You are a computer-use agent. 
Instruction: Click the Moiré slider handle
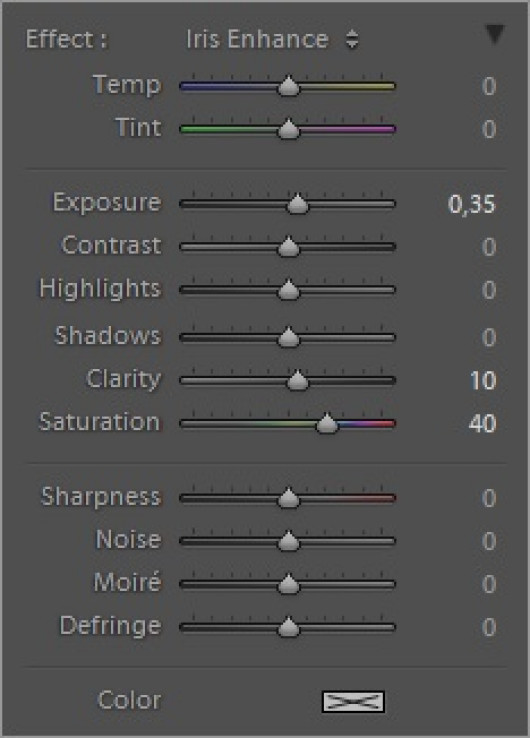click(289, 584)
